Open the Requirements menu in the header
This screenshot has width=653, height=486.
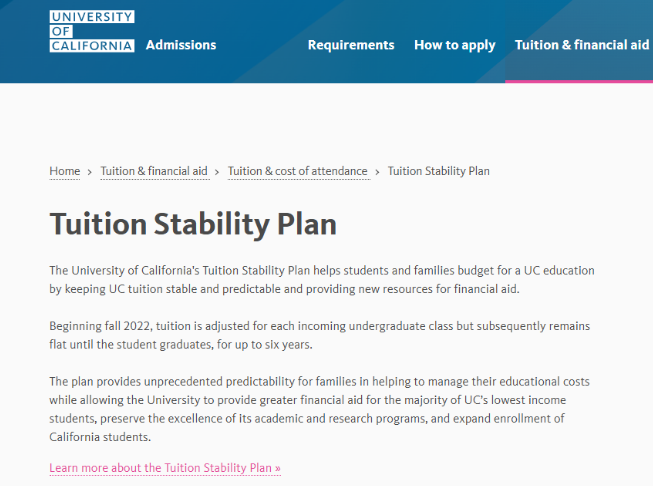pos(351,45)
